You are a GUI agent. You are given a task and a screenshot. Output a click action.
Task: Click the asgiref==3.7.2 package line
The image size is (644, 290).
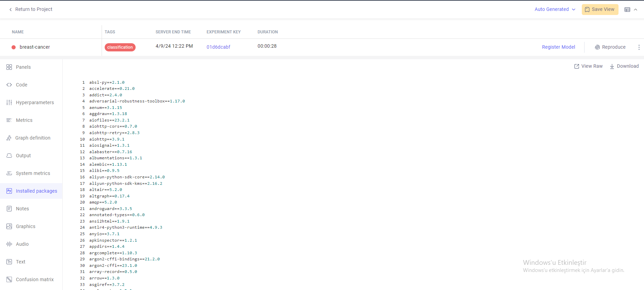[x=107, y=285]
